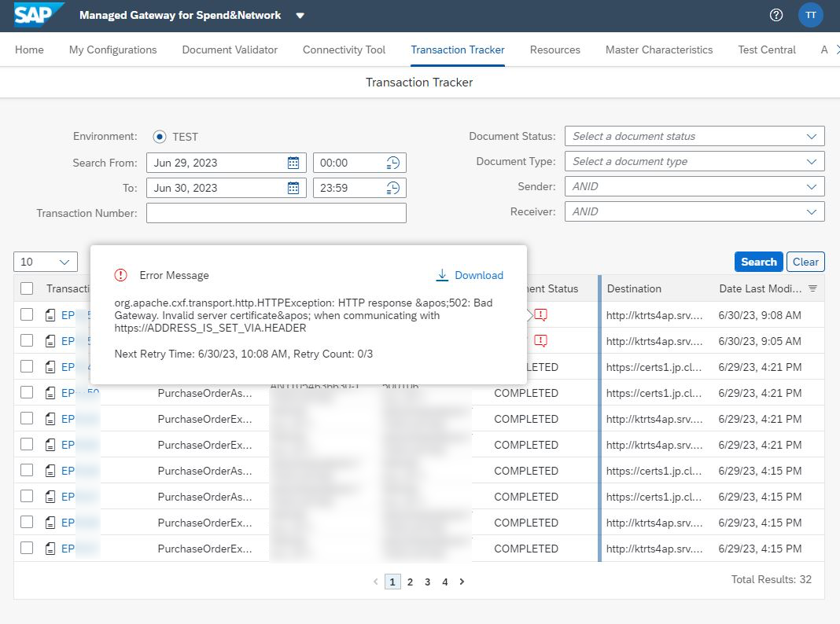840x624 pixels.
Task: Click document icon in the first table row
Action: 50,315
